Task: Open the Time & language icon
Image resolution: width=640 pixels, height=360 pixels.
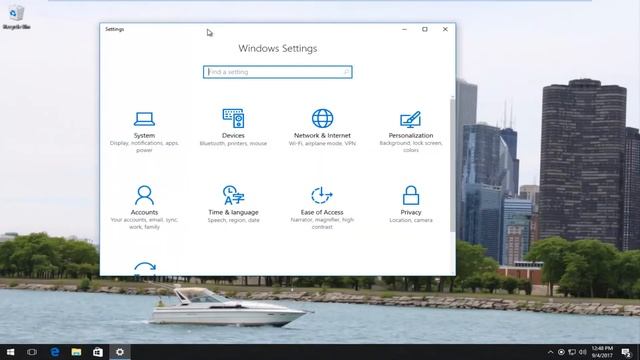Action: pyautogui.click(x=233, y=195)
